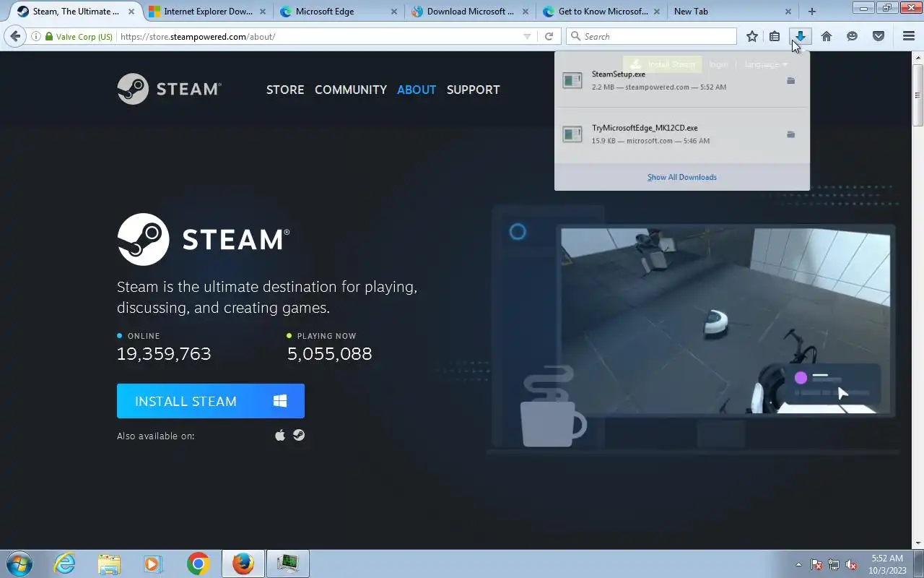The image size is (924, 578).
Task: Open the SUPPORT menu item
Action: [x=474, y=90]
